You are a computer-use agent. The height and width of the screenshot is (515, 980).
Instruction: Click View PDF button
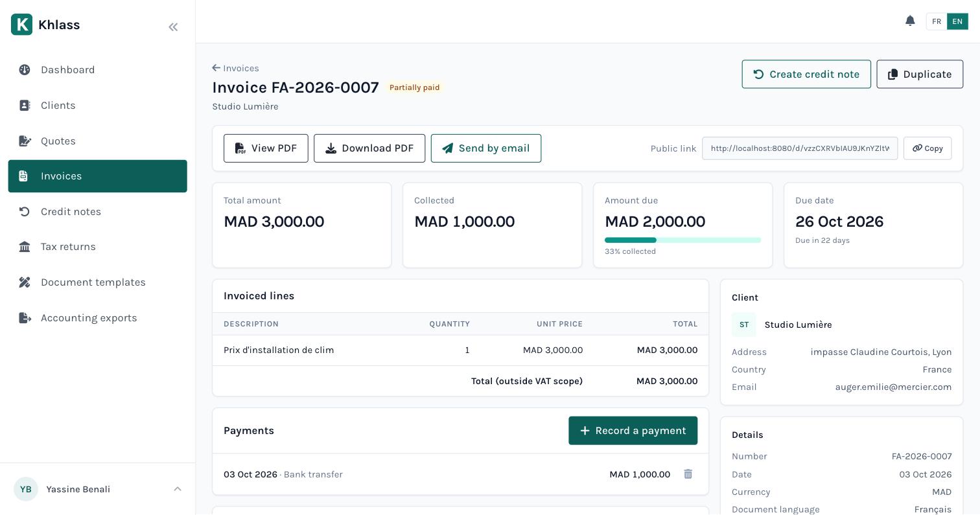click(x=266, y=148)
